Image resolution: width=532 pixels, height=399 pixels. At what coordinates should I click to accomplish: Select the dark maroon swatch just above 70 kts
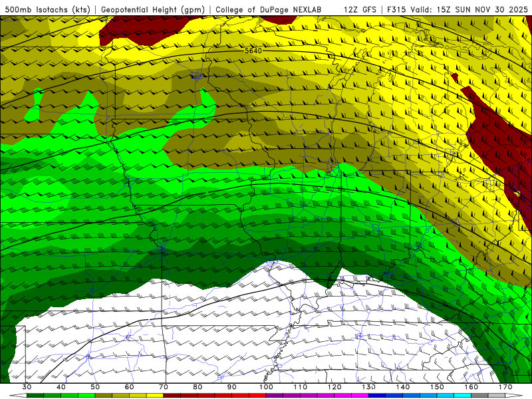(172, 396)
